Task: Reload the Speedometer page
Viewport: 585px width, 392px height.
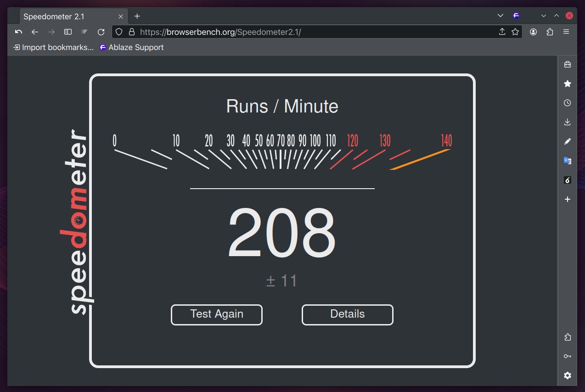Action: pyautogui.click(x=101, y=32)
